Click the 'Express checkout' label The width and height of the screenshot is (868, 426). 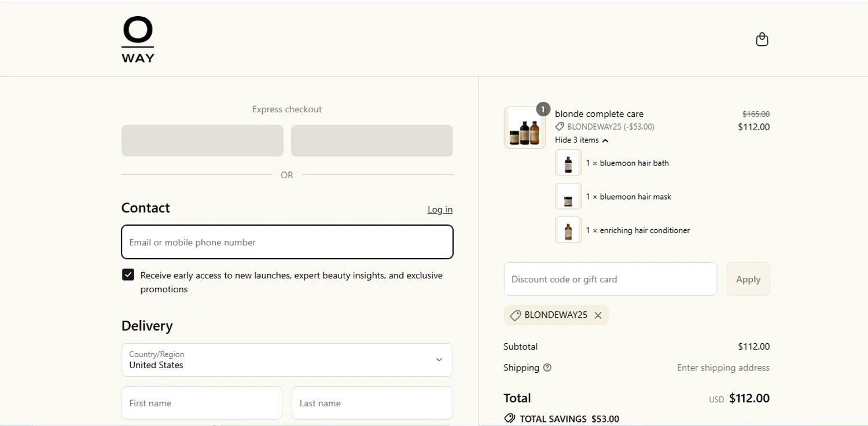pos(287,109)
